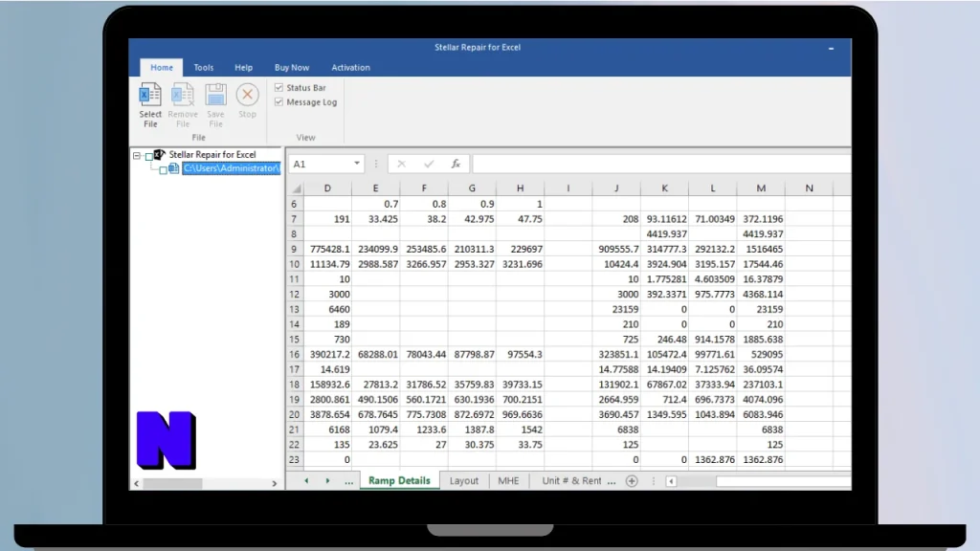
Task: Click inside the formula bar input
Action: tap(662, 164)
